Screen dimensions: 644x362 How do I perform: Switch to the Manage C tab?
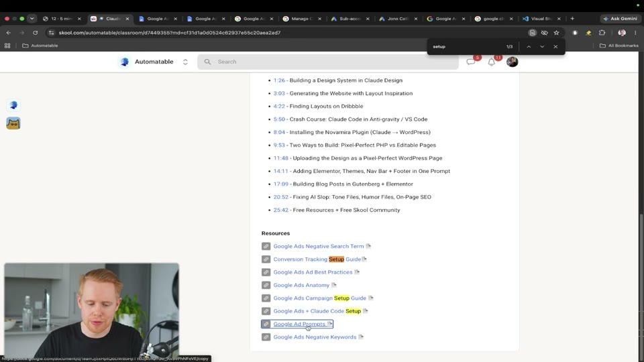pyautogui.click(x=303, y=19)
